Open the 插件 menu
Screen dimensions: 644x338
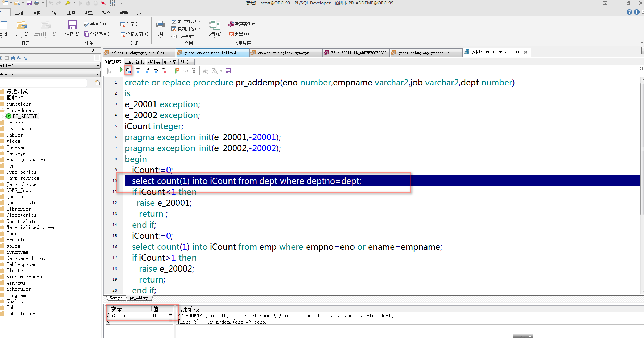tap(141, 13)
